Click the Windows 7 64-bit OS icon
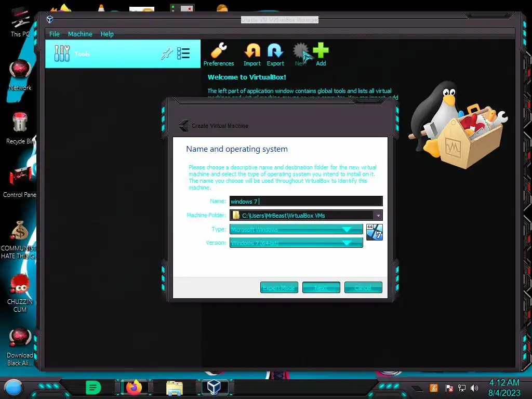This screenshot has width=532, height=399. point(375,232)
